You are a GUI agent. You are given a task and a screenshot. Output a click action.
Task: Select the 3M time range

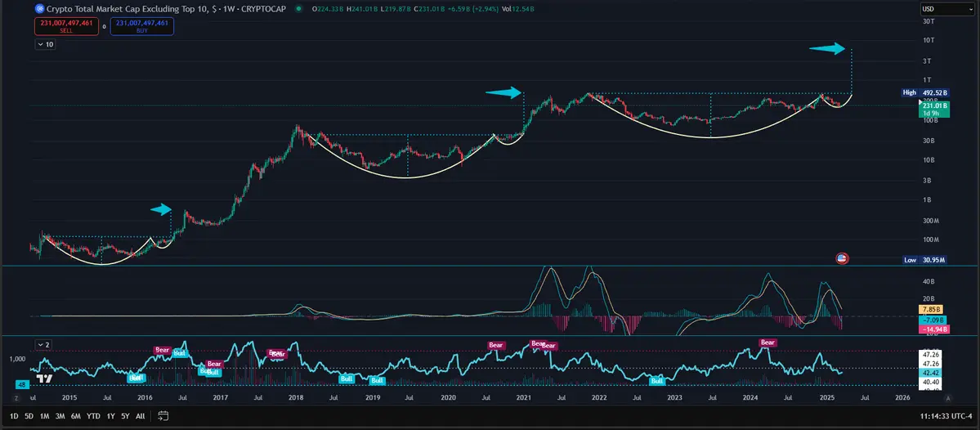60,415
